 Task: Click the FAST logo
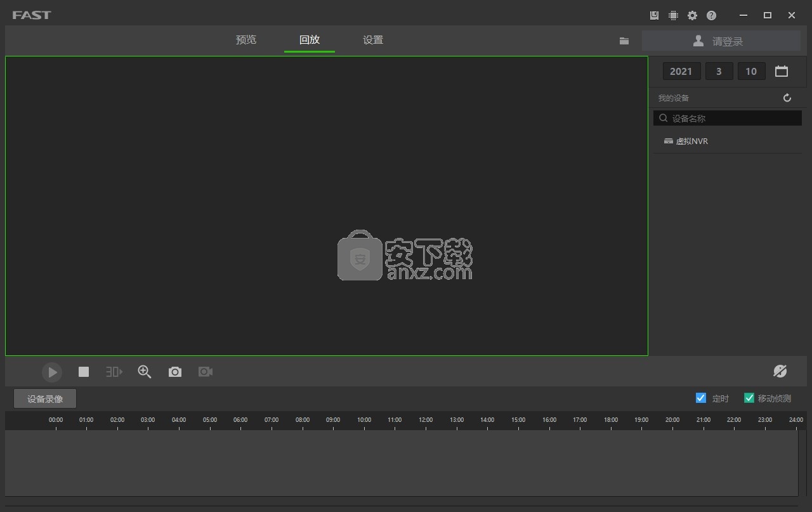pos(32,15)
